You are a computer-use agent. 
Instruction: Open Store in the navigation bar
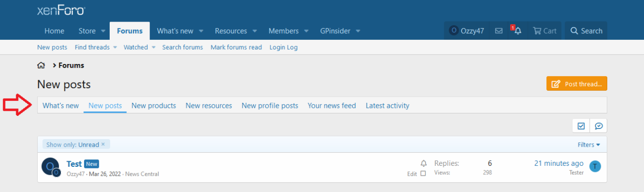pos(87,31)
